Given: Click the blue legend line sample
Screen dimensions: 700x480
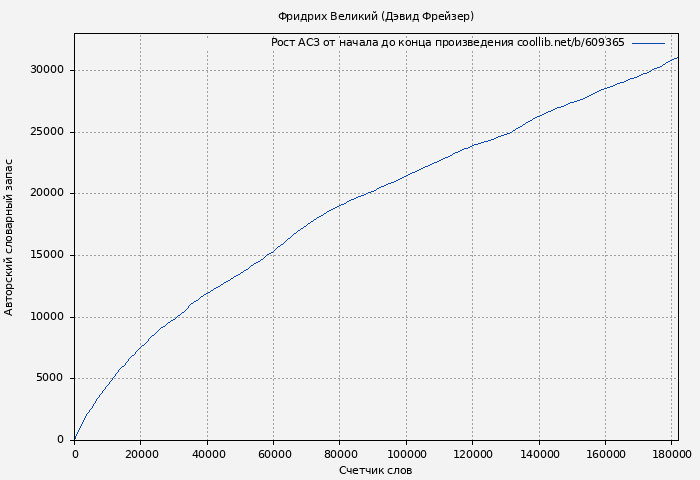Looking at the screenshot, I should (648, 43).
